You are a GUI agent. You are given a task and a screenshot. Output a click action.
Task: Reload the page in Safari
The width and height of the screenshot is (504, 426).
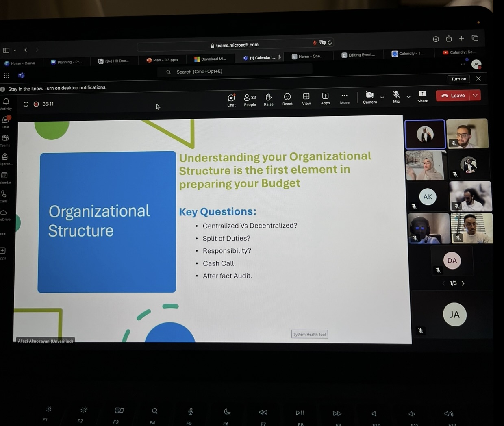coord(330,42)
